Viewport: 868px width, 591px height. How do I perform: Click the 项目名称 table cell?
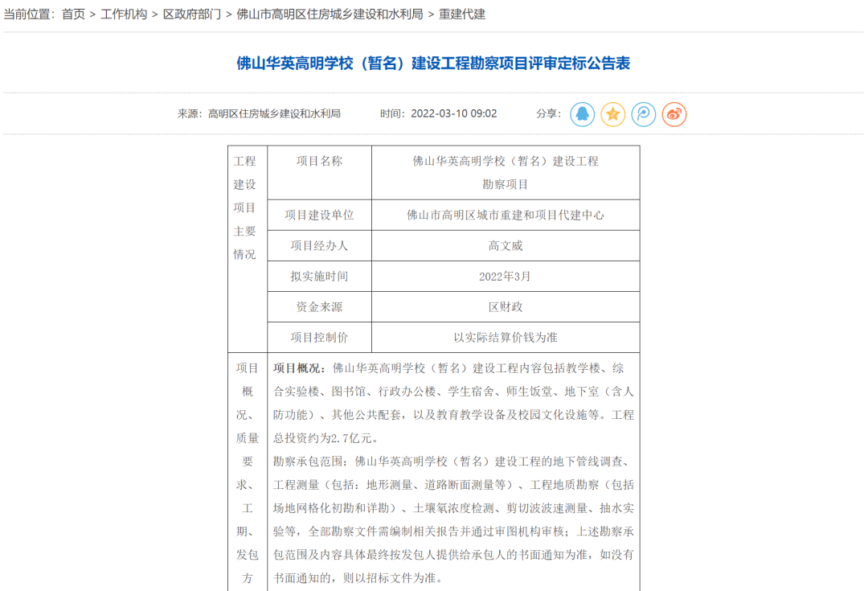pos(319,161)
